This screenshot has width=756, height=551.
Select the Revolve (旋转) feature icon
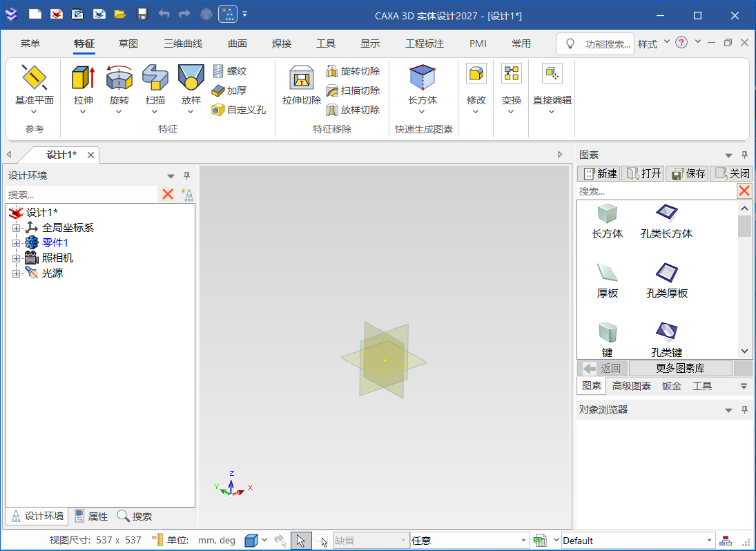tap(119, 77)
